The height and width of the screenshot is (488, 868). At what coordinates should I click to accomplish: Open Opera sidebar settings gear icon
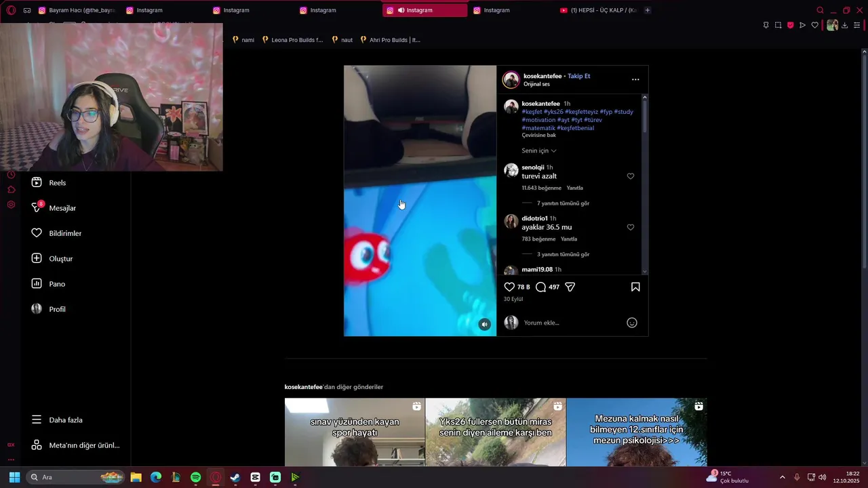(x=11, y=205)
